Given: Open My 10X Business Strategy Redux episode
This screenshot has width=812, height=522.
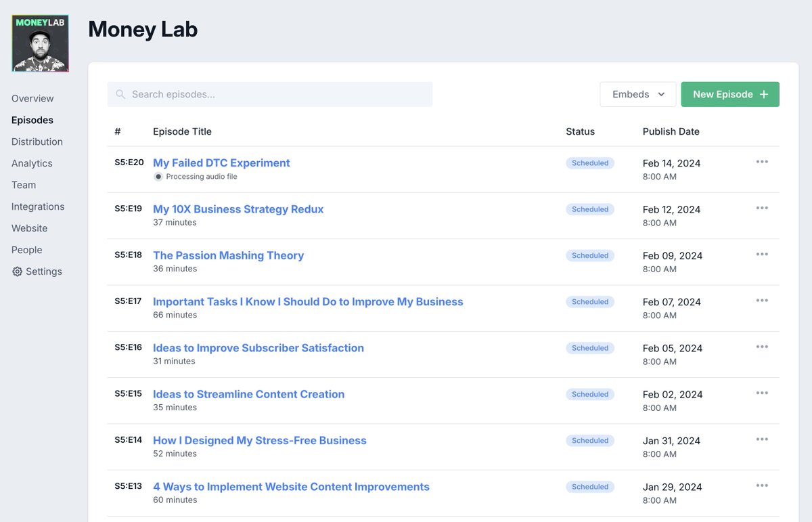Looking at the screenshot, I should [238, 209].
